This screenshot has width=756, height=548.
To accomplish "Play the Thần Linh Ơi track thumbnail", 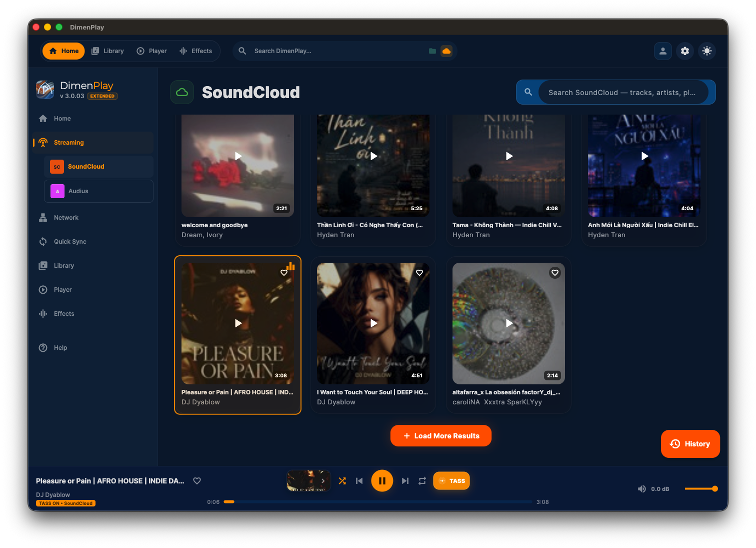I will (x=373, y=165).
